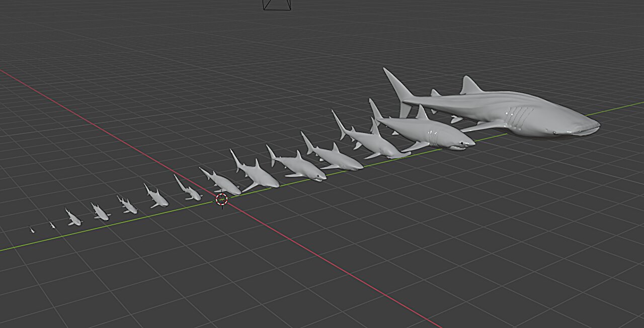Select the fourth shark from the left
The image size is (644, 328).
click(x=101, y=213)
